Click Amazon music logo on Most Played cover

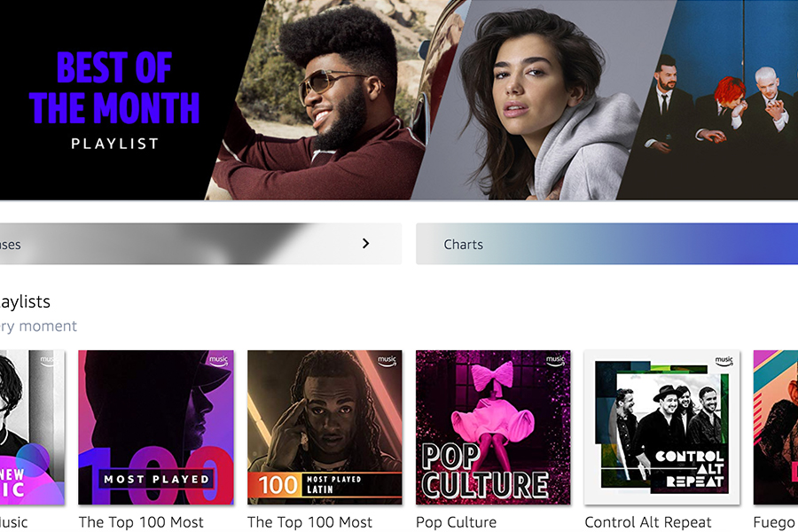point(218,361)
